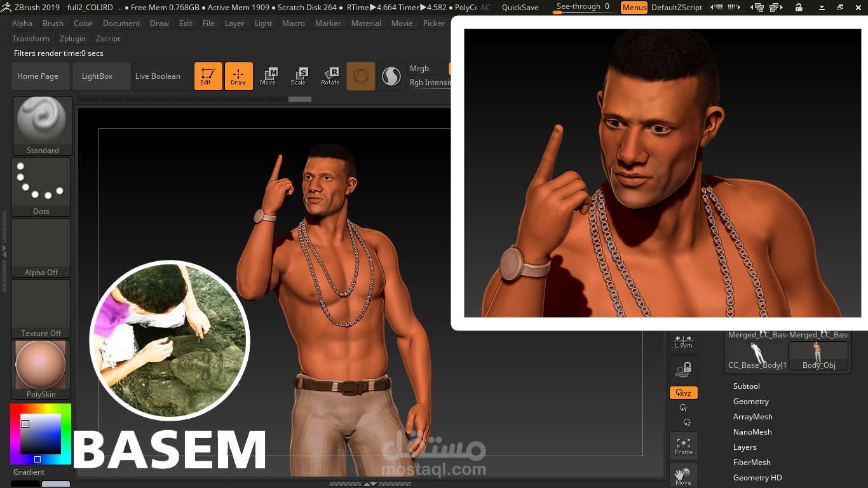This screenshot has width=868, height=488.
Task: Adjust the Rgb Intensity slider
Action: coord(430,83)
